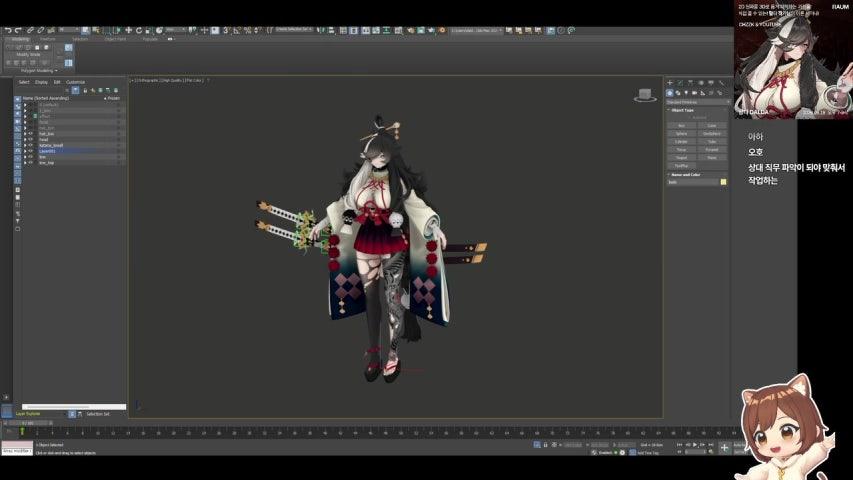Switch to the Populate ribbon tab
Screen dimensions: 853x480
pos(150,39)
